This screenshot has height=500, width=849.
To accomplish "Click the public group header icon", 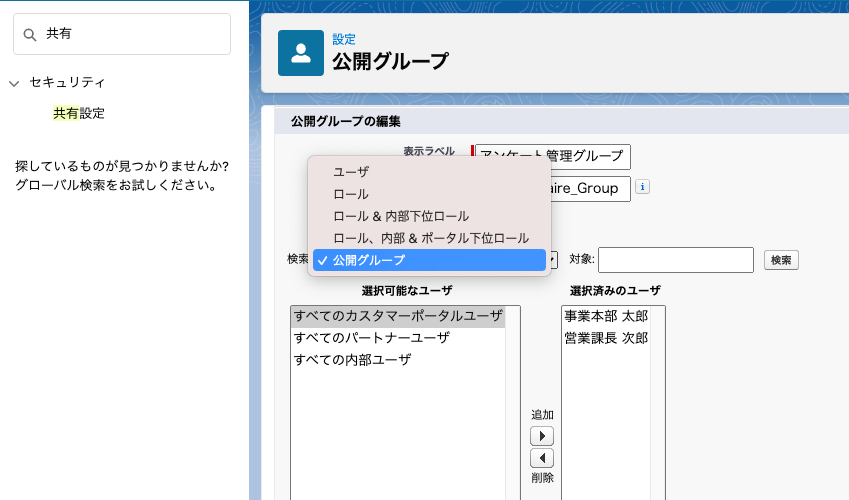I will [301, 54].
